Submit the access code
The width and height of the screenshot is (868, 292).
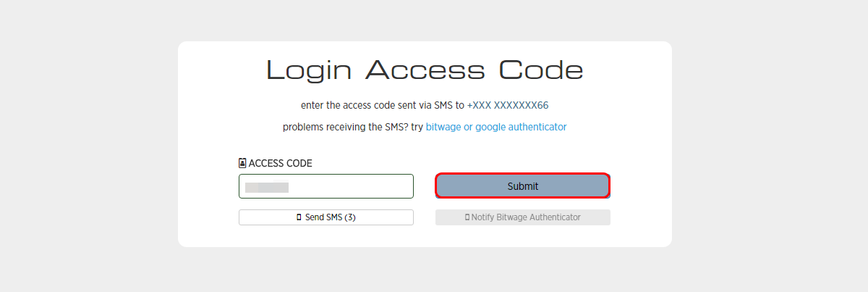click(x=522, y=186)
